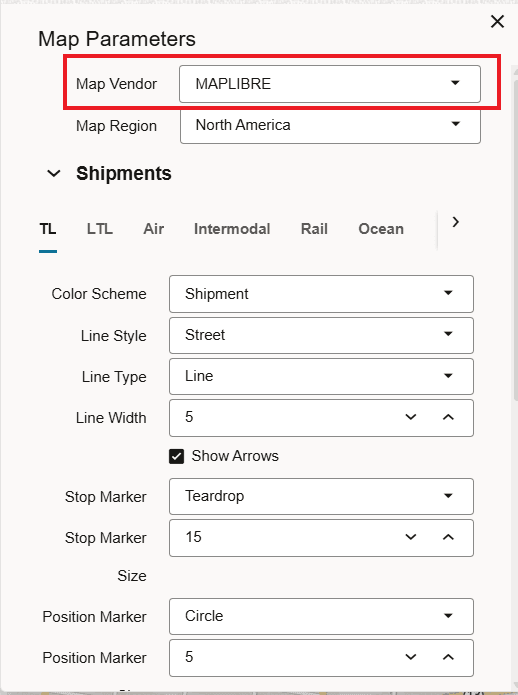Viewport: 518px width, 695px height.
Task: Open the Ocean tab
Action: tap(381, 229)
